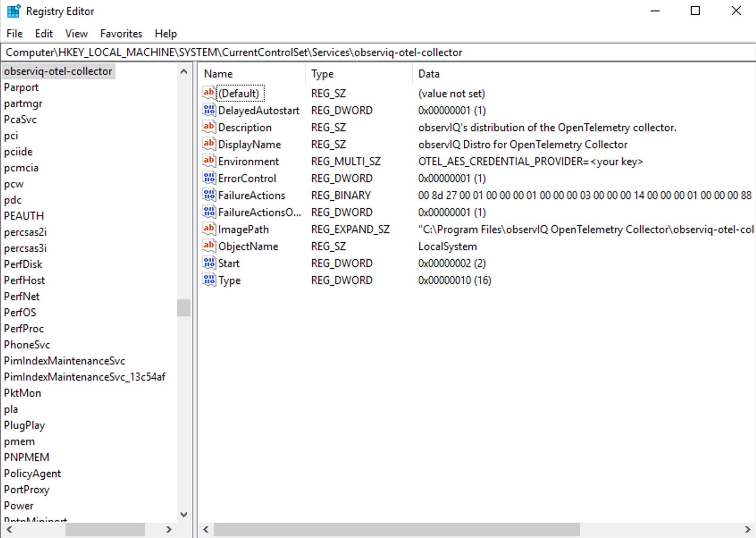
Task: Click the expandable string icon beside ImagePath
Action: coord(208,229)
